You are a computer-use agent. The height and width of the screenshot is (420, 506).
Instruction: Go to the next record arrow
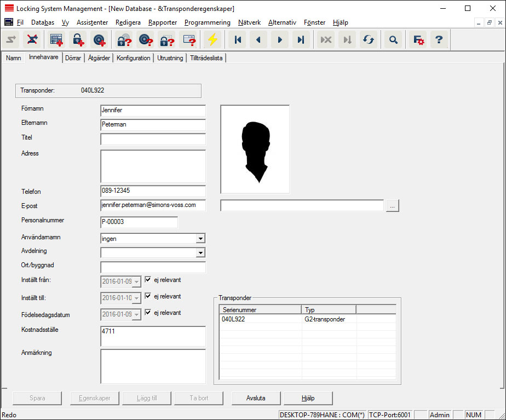pyautogui.click(x=280, y=40)
